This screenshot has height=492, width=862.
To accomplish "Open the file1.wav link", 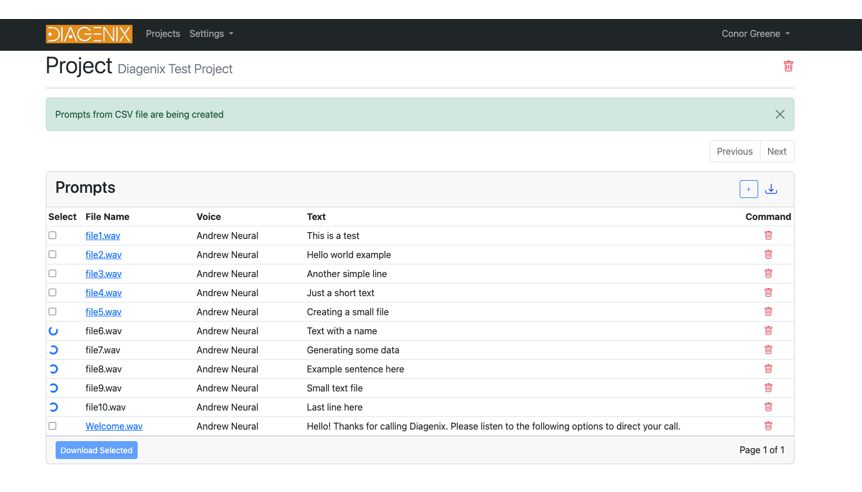I will click(103, 236).
